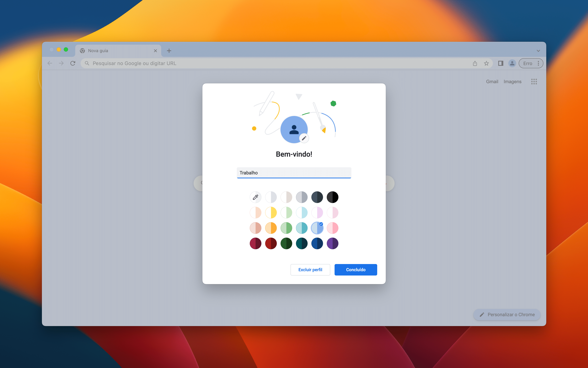
Task: Select the dark teal theme color
Action: pos(302,243)
